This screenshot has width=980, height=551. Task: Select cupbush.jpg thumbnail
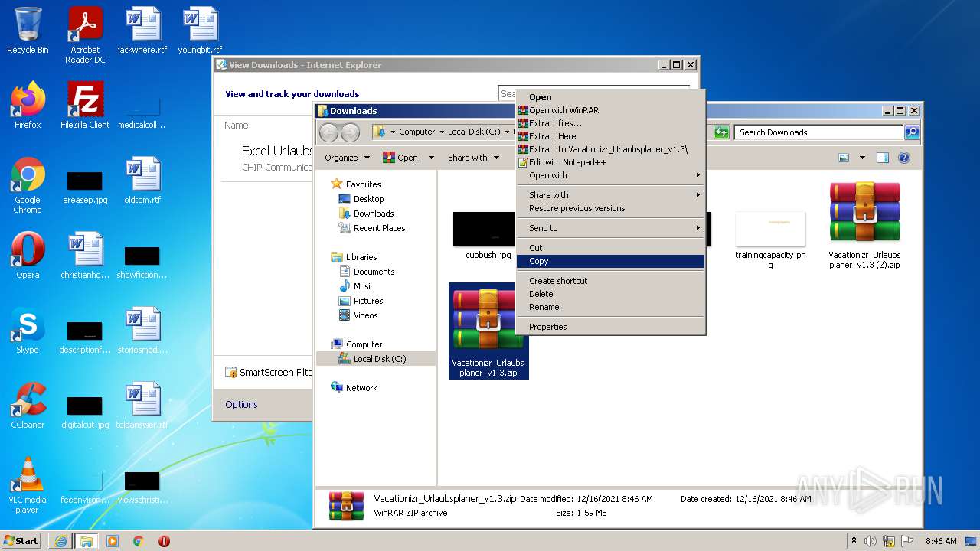tap(488, 236)
